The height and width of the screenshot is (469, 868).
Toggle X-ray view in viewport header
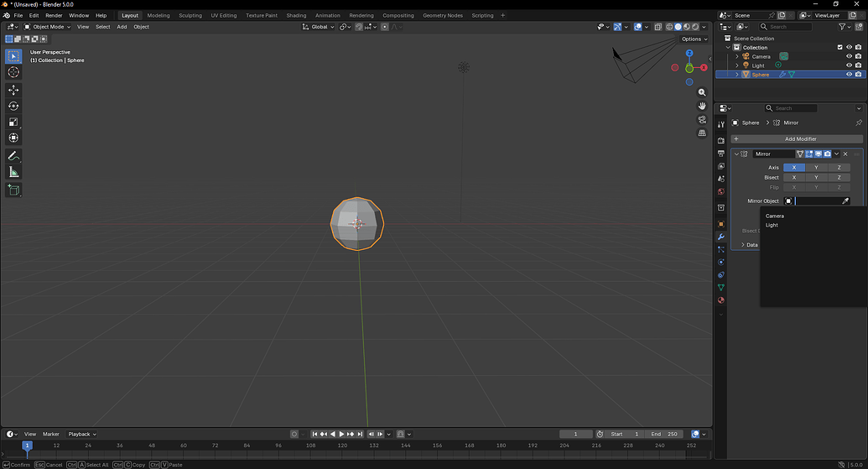tap(657, 27)
